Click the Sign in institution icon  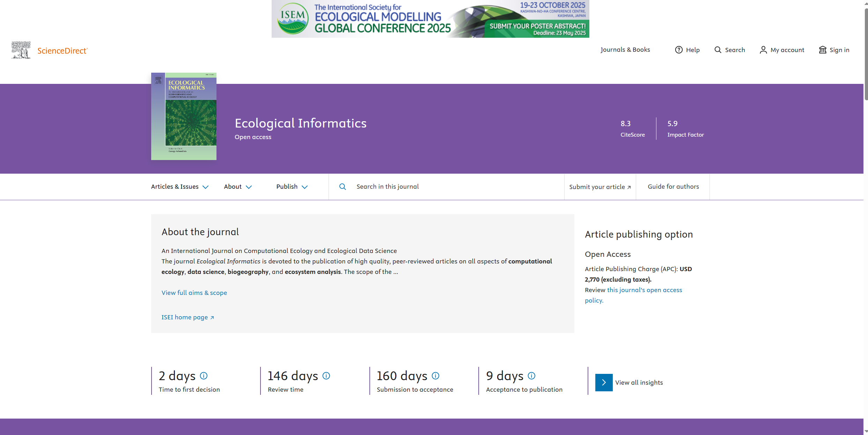[x=823, y=50]
